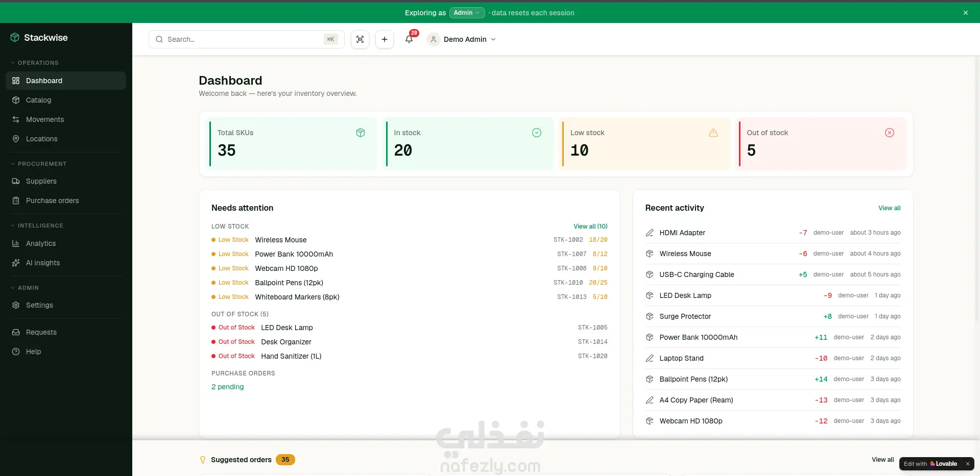Open the Suppliers page
The height and width of the screenshot is (476, 980).
[x=66, y=181]
